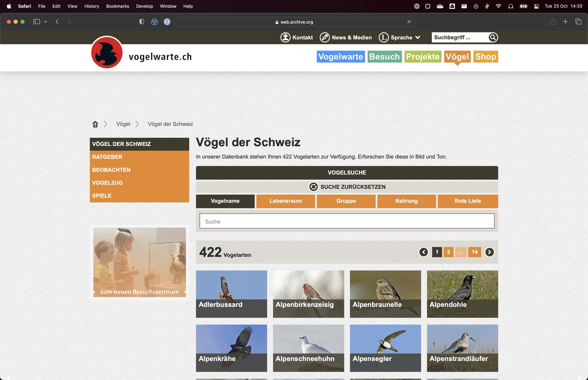
Task: Open the Develop menu
Action: tap(144, 6)
